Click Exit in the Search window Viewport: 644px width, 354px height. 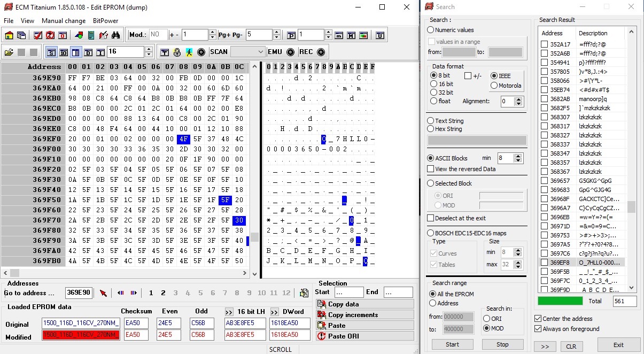618,345
